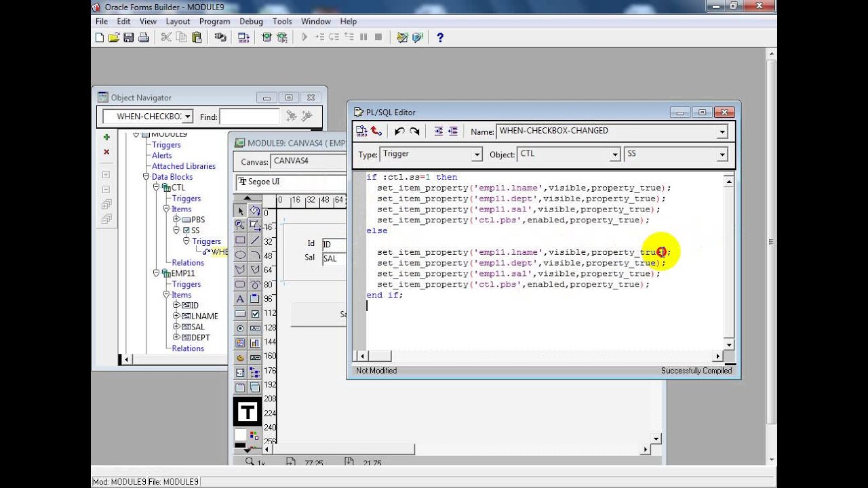This screenshot has width=868, height=488.
Task: Collapse the Data Blocks node
Action: click(x=146, y=177)
